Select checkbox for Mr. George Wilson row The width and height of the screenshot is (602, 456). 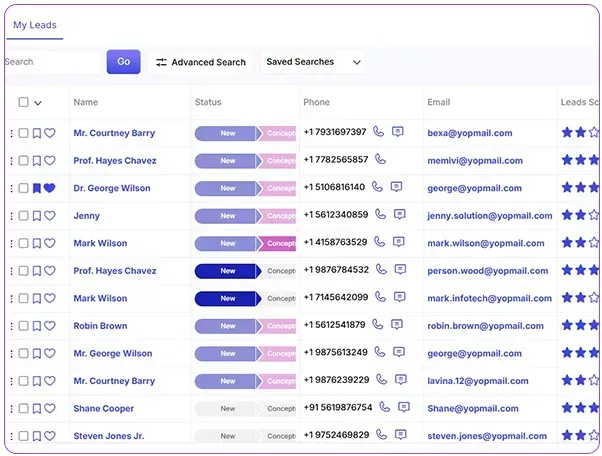(23, 354)
